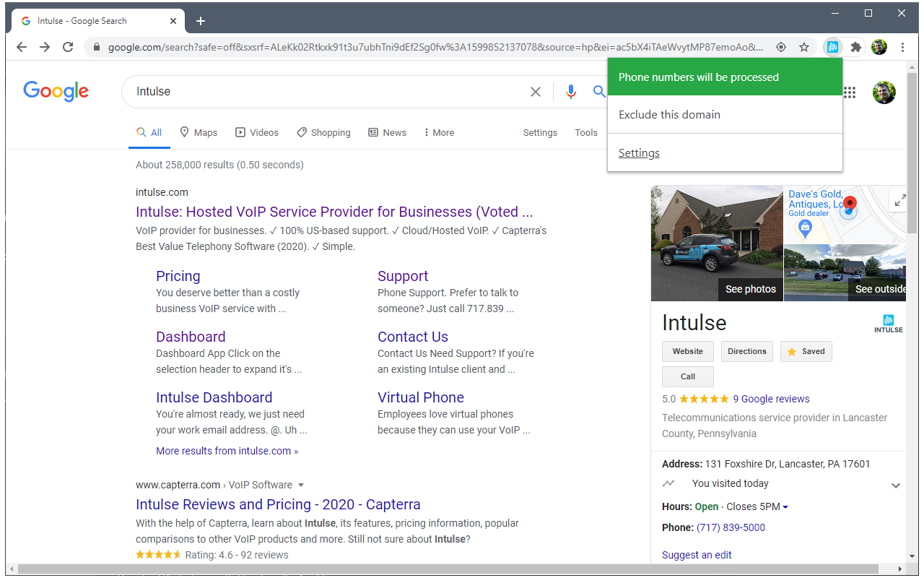Click Phone numbers will be processed banner
Image resolution: width=924 pixels, height=578 pixels.
(x=725, y=77)
